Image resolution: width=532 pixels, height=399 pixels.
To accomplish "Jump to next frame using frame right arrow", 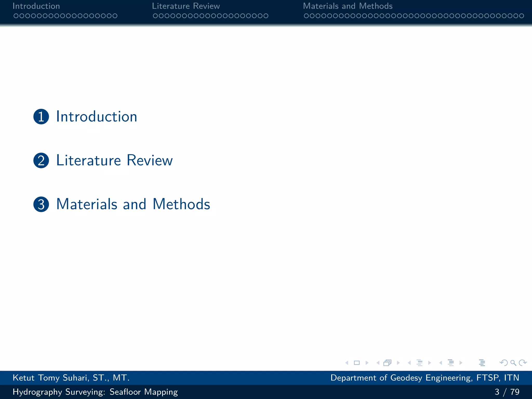I will pos(398,363).
